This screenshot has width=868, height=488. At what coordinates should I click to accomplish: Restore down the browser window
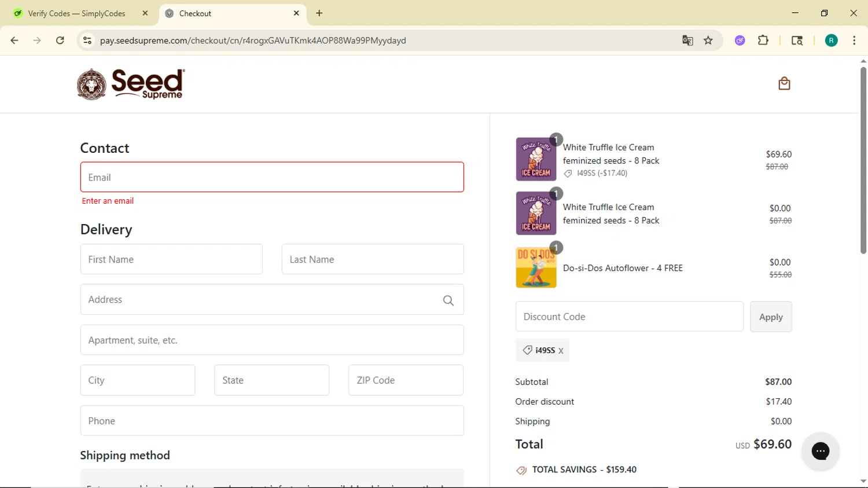(824, 13)
